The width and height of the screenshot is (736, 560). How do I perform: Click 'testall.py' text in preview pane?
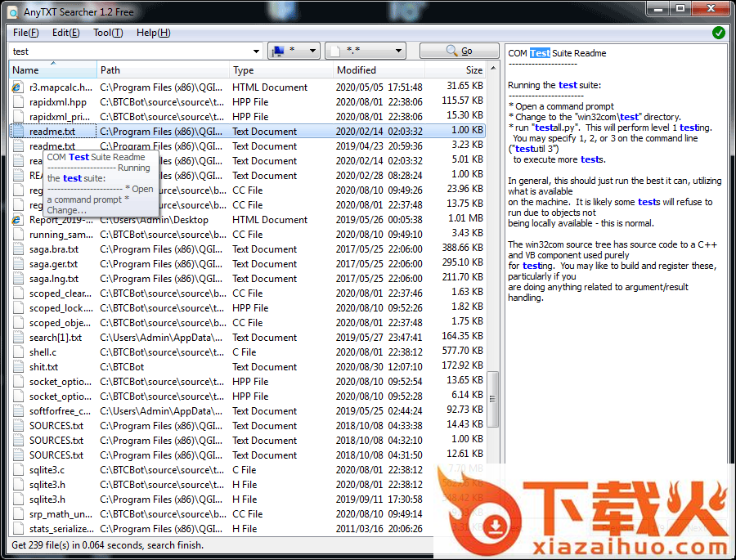coord(557,128)
